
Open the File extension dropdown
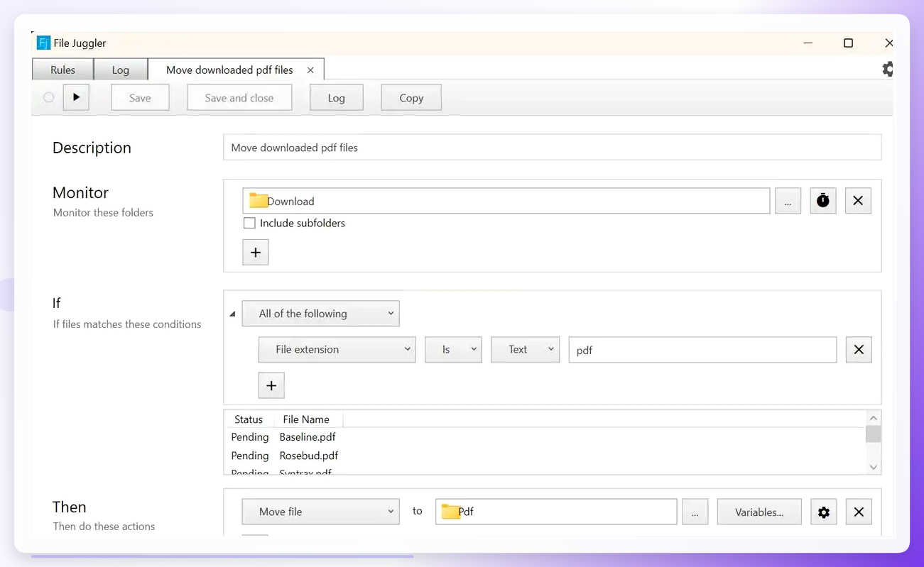(337, 349)
